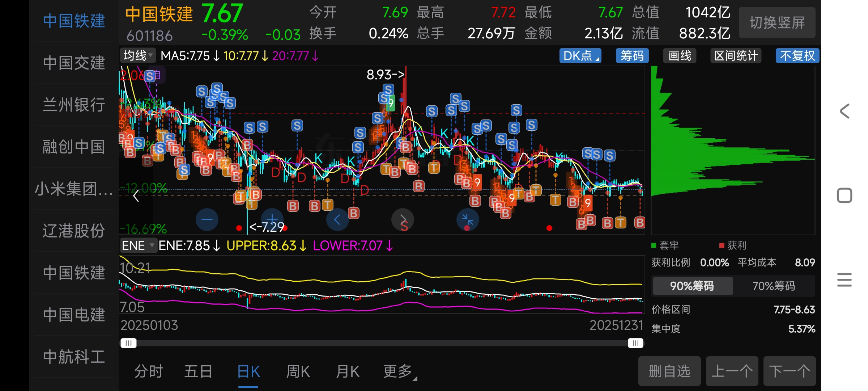Select the 90%筹码 option
868x391 pixels.
click(692, 286)
